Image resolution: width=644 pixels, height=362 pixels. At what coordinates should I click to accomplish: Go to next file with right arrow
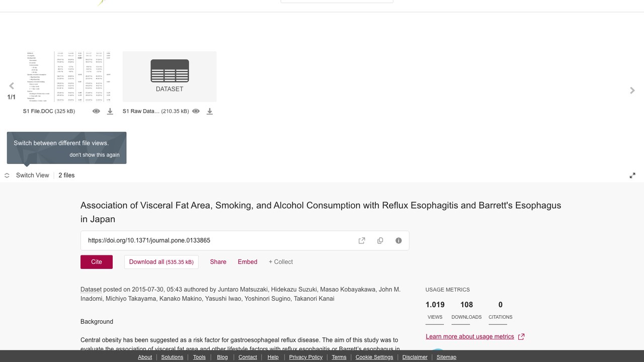[632, 90]
